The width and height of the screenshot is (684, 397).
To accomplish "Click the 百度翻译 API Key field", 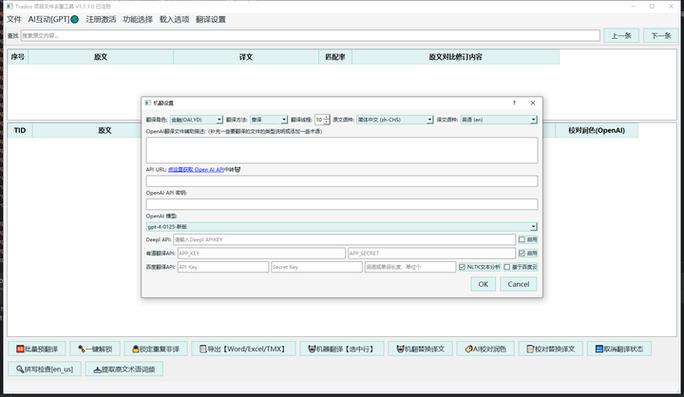I will pyautogui.click(x=223, y=267).
